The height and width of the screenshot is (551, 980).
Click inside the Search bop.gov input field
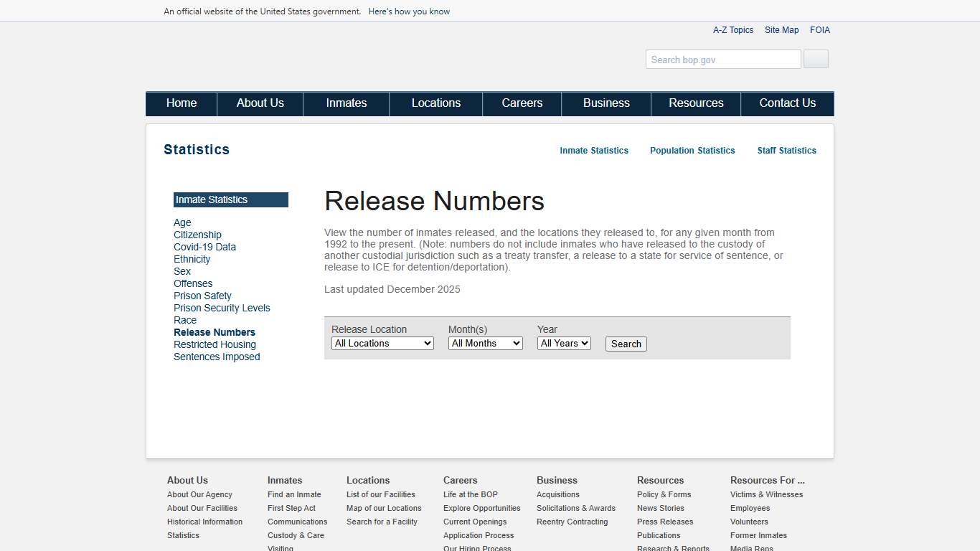point(722,59)
